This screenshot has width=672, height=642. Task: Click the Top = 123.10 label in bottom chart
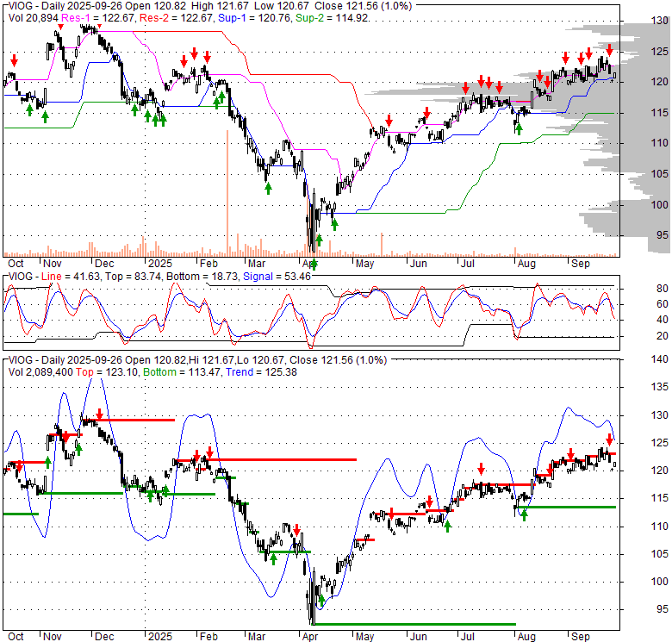[107, 372]
